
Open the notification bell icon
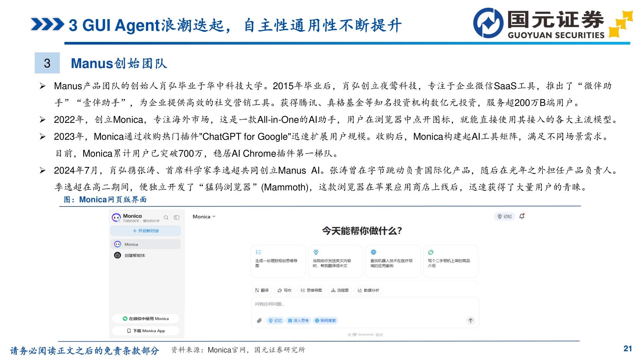tap(522, 216)
